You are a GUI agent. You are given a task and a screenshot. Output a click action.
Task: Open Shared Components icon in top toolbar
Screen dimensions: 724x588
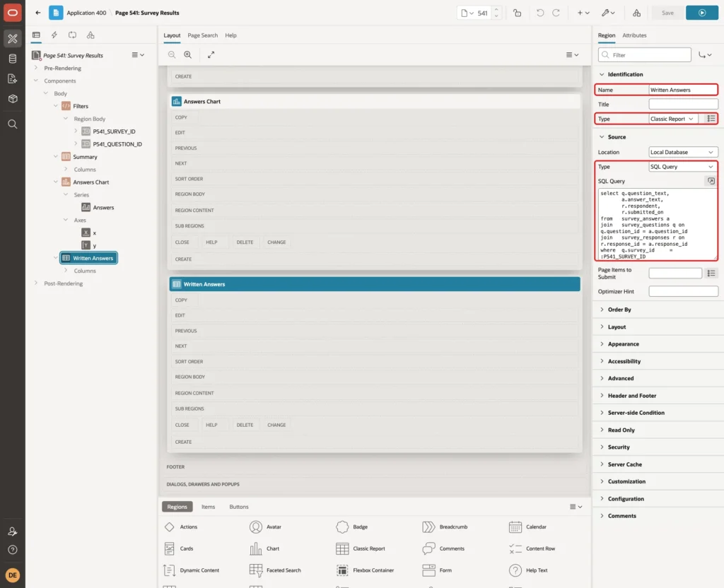(636, 13)
